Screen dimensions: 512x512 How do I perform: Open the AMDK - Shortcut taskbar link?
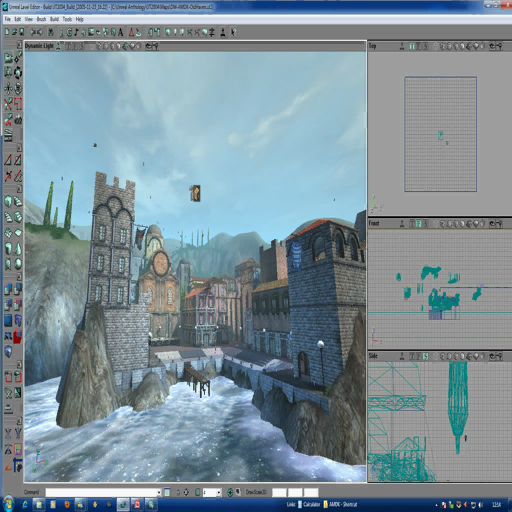[x=340, y=504]
